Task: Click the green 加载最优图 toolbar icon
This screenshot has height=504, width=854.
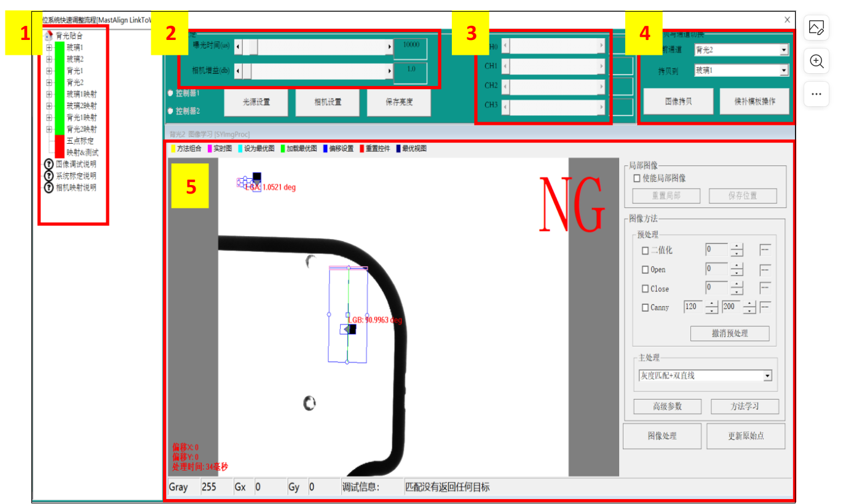Action: coord(283,149)
